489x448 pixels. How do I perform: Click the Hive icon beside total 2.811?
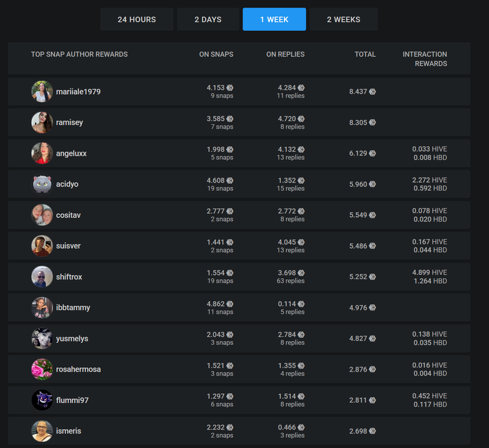tap(372, 400)
